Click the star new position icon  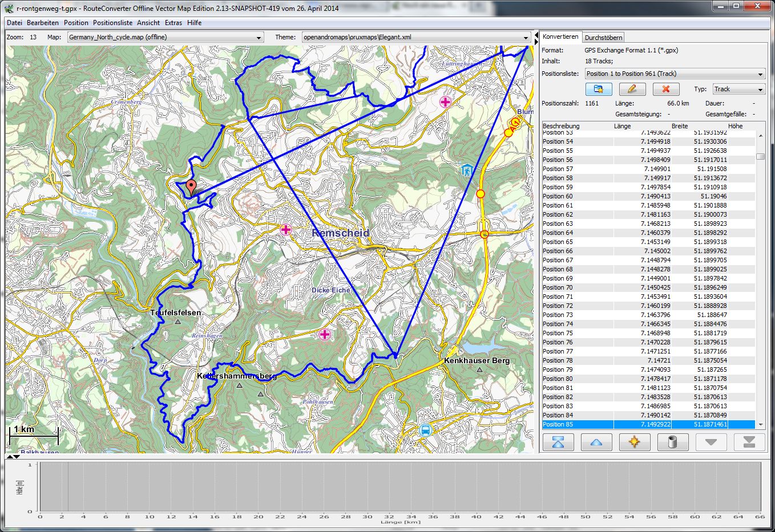634,442
